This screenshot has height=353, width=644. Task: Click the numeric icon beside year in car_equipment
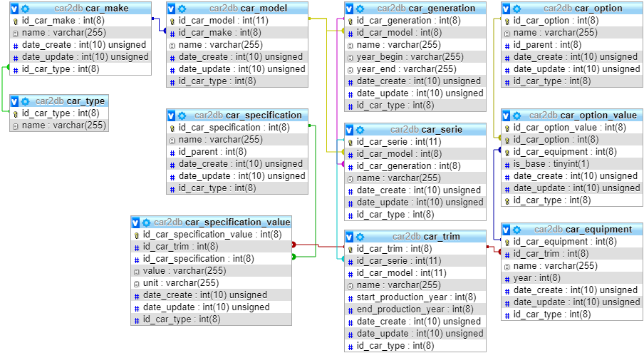507,278
